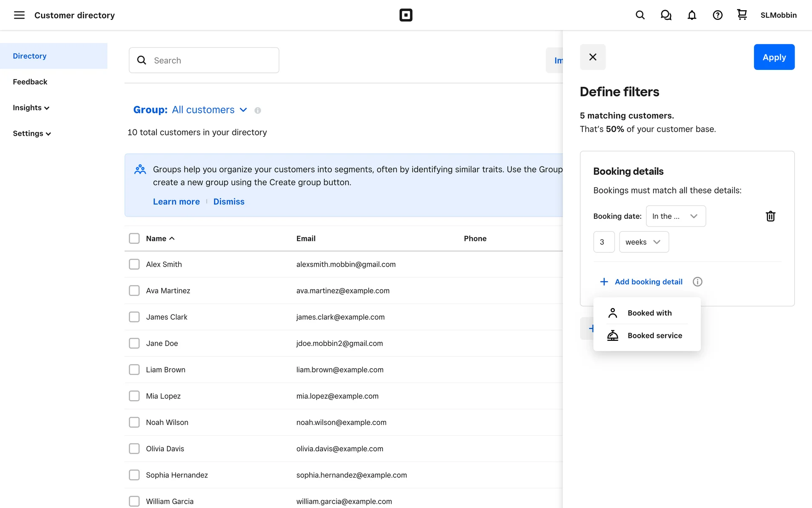Expand the Group All customers dropdown
This screenshot has height=508, width=812.
(243, 110)
